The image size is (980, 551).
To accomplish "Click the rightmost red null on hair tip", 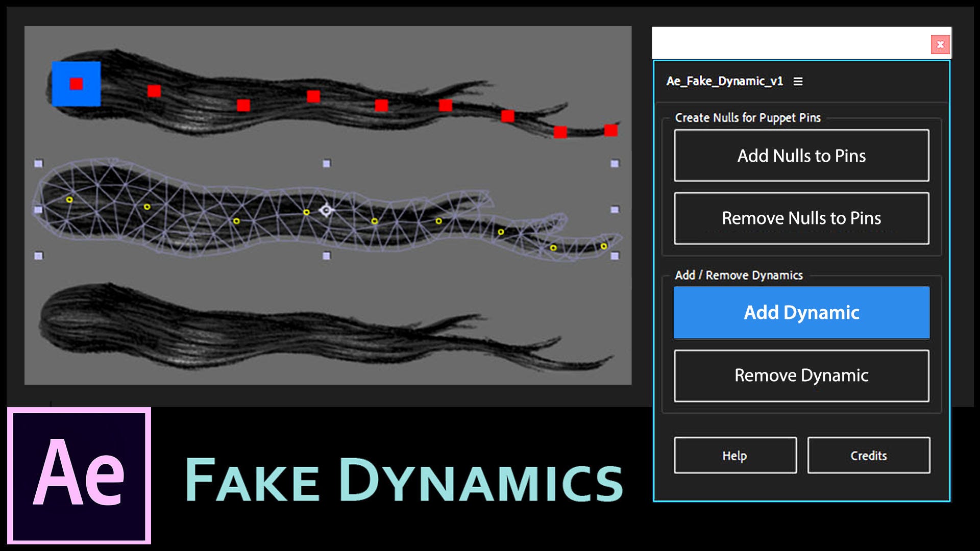I will click(x=610, y=131).
